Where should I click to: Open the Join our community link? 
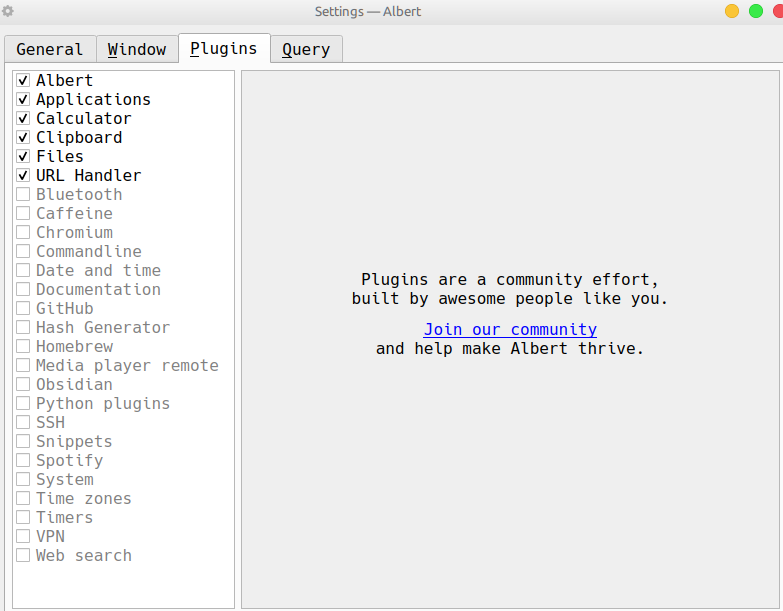(510, 329)
